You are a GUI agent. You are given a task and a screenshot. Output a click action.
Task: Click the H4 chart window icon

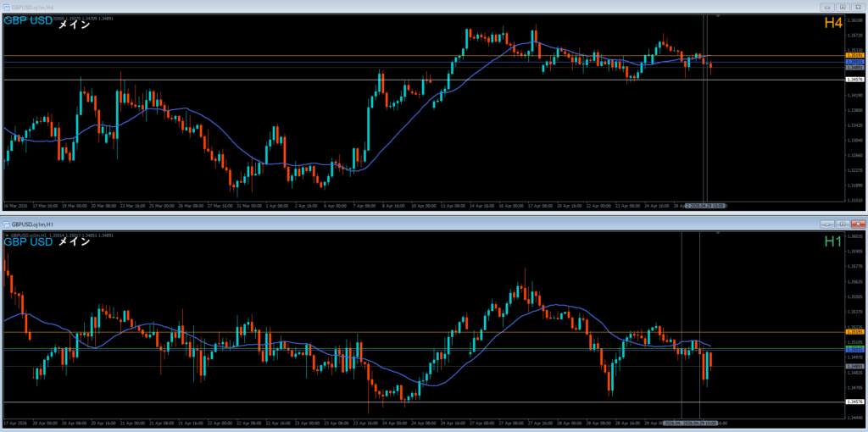(x=6, y=7)
